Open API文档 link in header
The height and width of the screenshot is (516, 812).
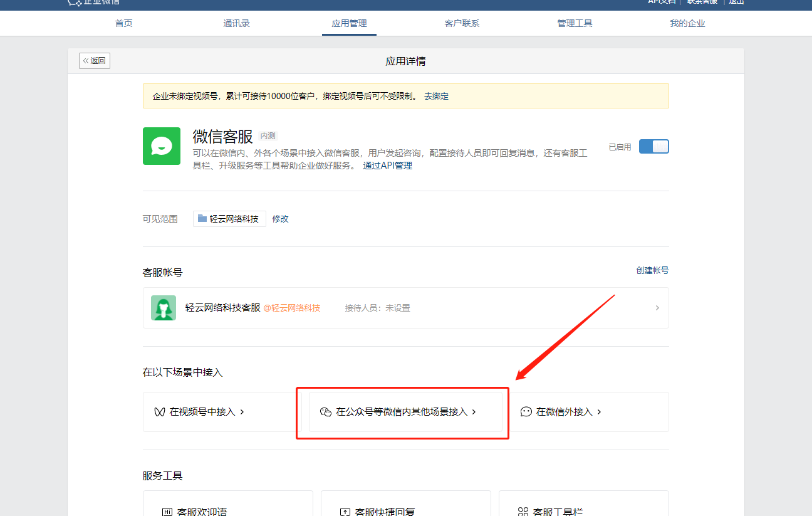click(662, 2)
